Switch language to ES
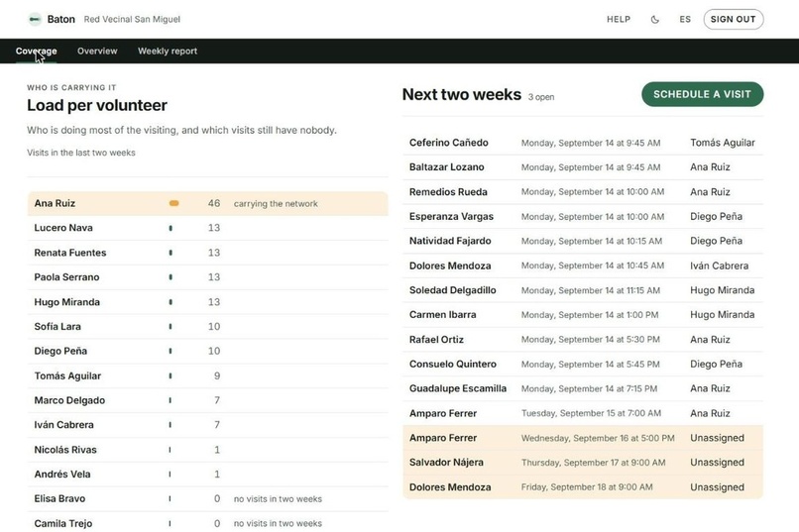Viewport: 799px width, 532px height. click(x=685, y=20)
